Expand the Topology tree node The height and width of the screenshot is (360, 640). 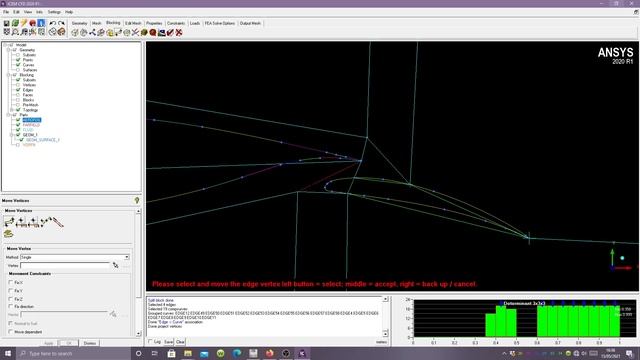(12, 110)
